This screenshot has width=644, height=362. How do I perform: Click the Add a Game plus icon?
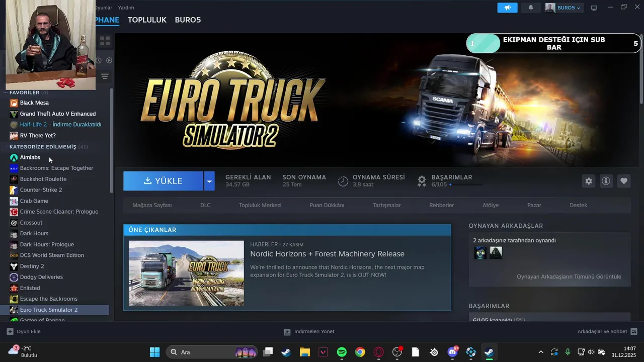tap(10, 332)
